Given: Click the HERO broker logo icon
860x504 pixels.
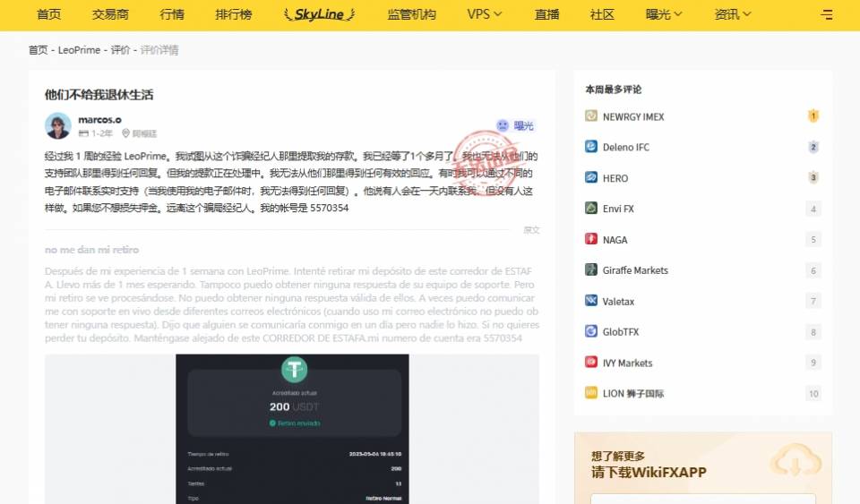Looking at the screenshot, I should pyautogui.click(x=590, y=177).
